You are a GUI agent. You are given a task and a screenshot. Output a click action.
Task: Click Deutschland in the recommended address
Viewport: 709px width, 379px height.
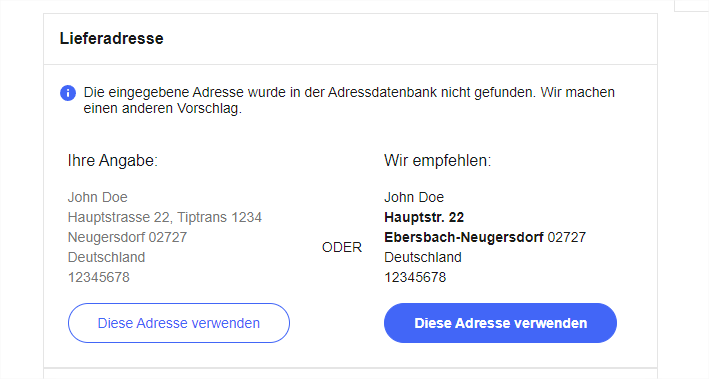423,257
